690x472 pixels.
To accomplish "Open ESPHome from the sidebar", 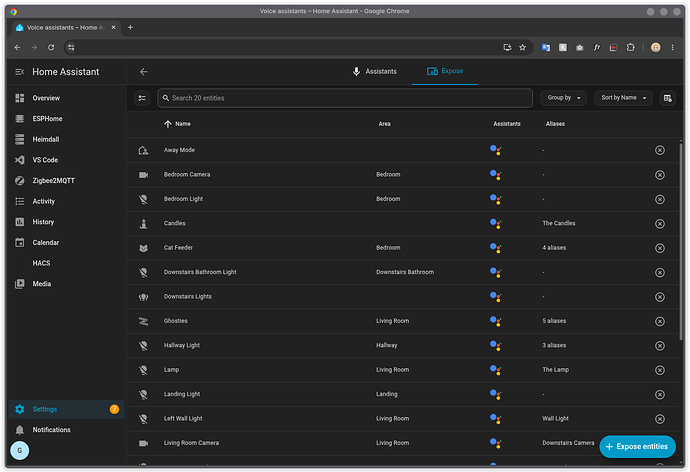I will 66,119.
